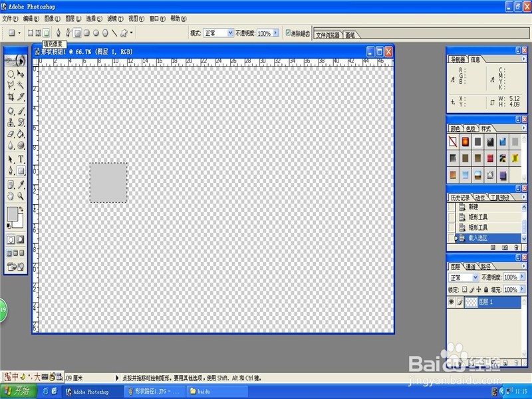Select the 矩形工具 history state above 载入选区
This screenshot has width=532, height=399.
[x=489, y=227]
